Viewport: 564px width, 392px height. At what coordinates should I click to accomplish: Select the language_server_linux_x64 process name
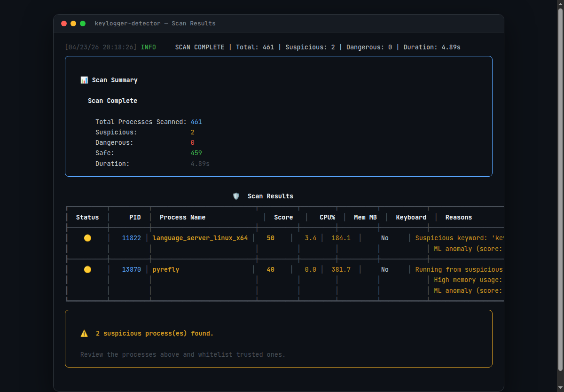pyautogui.click(x=200, y=238)
